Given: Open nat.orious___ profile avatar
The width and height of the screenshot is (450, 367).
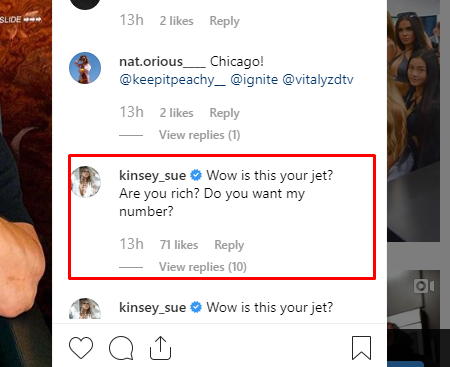Looking at the screenshot, I should [85, 68].
